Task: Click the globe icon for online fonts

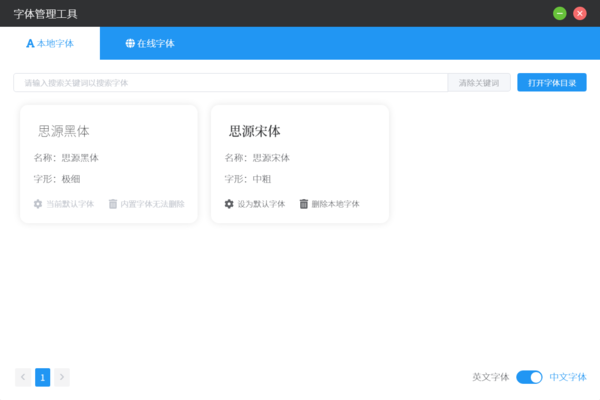Action: click(130, 43)
